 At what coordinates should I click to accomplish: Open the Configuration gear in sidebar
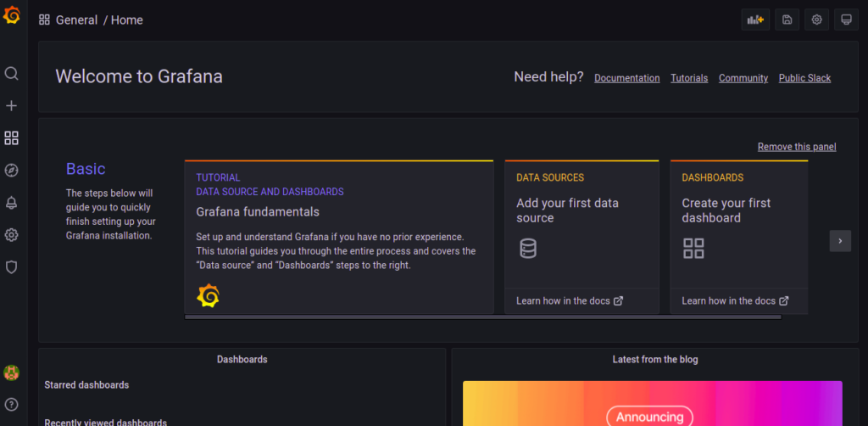tap(12, 235)
